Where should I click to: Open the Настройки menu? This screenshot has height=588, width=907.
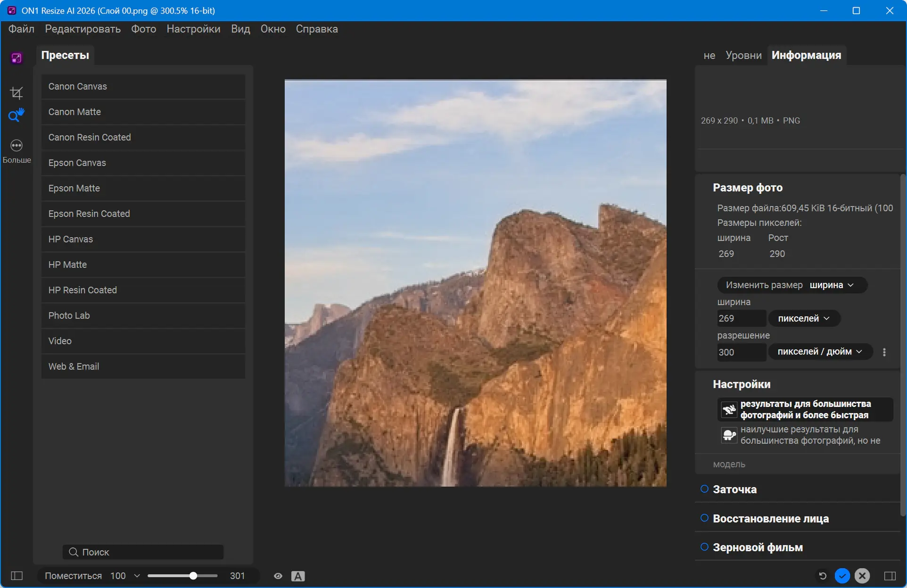pos(193,29)
